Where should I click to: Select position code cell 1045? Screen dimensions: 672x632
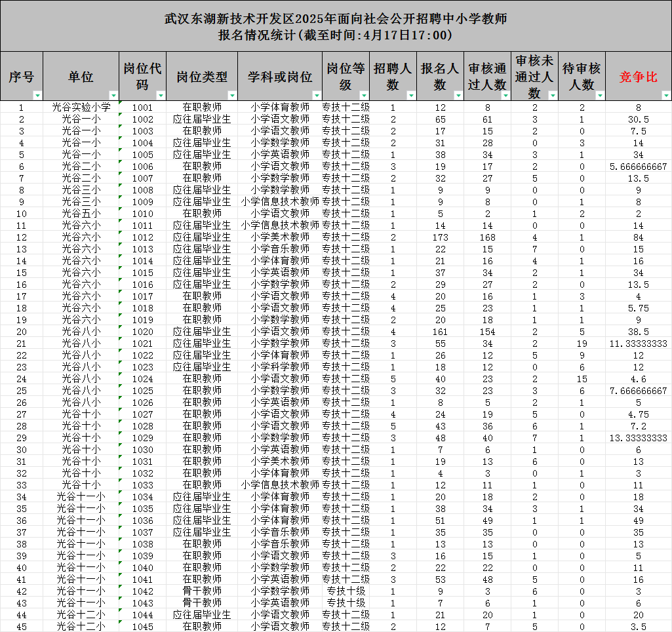[x=143, y=627]
